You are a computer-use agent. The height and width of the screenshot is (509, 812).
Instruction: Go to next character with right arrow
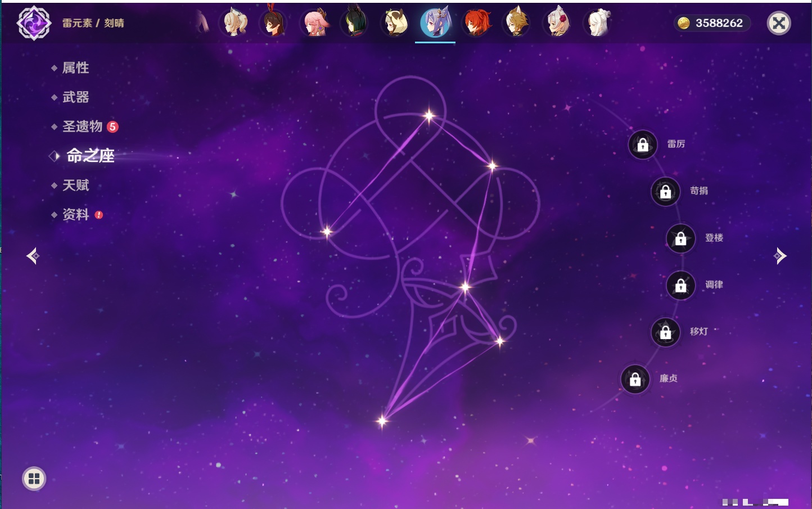[780, 256]
